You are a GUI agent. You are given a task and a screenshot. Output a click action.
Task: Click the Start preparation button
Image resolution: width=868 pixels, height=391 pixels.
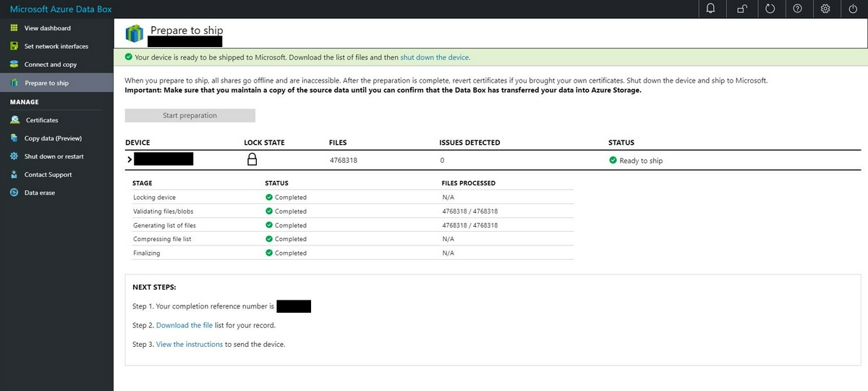pyautogui.click(x=190, y=115)
